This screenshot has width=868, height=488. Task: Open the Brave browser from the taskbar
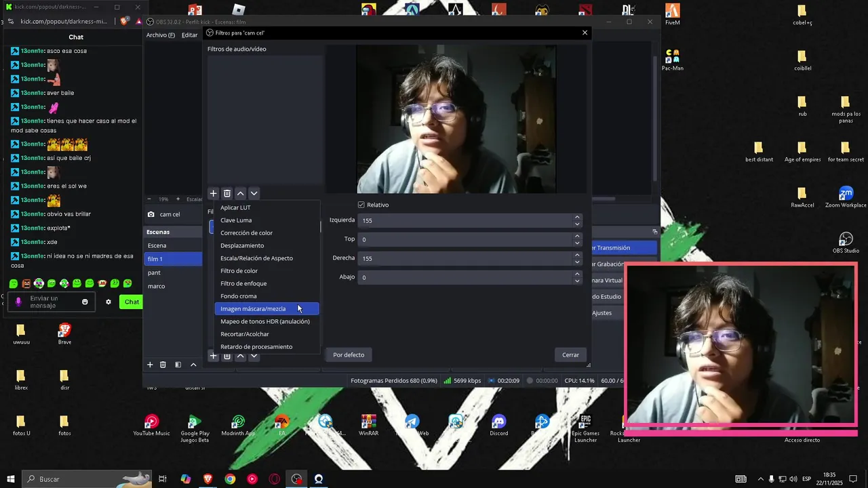pos(208,479)
